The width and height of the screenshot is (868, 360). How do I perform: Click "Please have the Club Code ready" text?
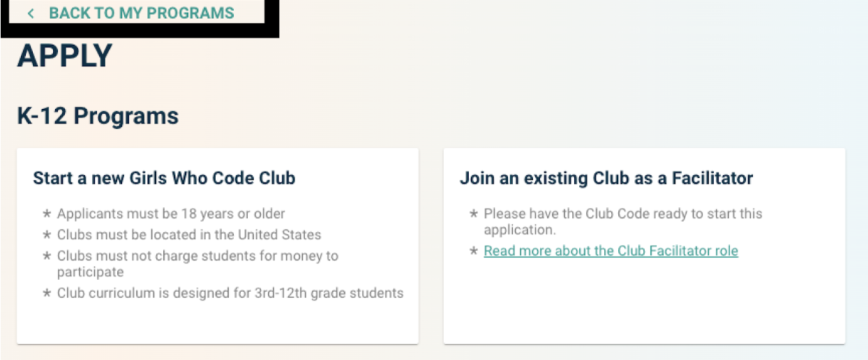click(x=623, y=214)
